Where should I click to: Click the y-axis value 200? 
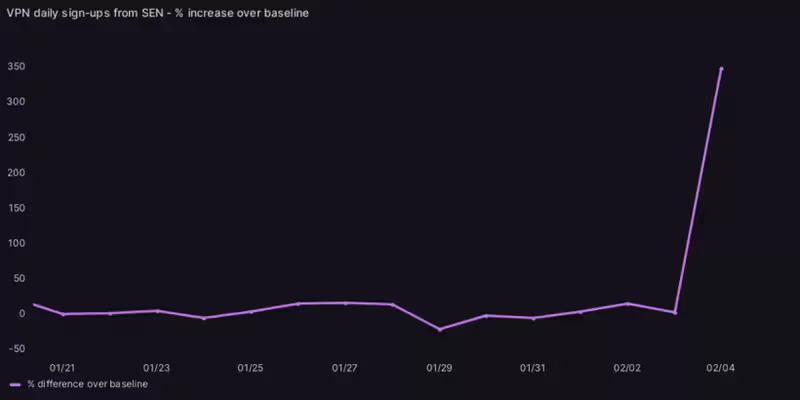pyautogui.click(x=16, y=172)
